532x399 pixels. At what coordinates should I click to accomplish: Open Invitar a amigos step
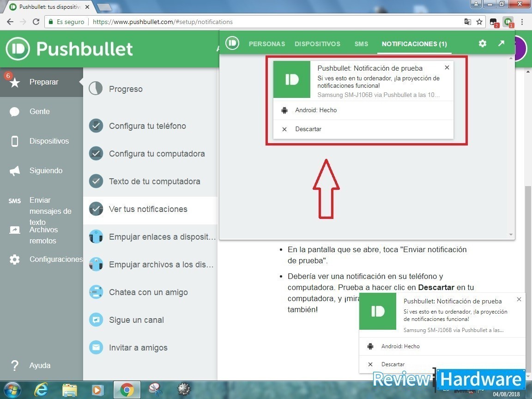(x=150, y=348)
